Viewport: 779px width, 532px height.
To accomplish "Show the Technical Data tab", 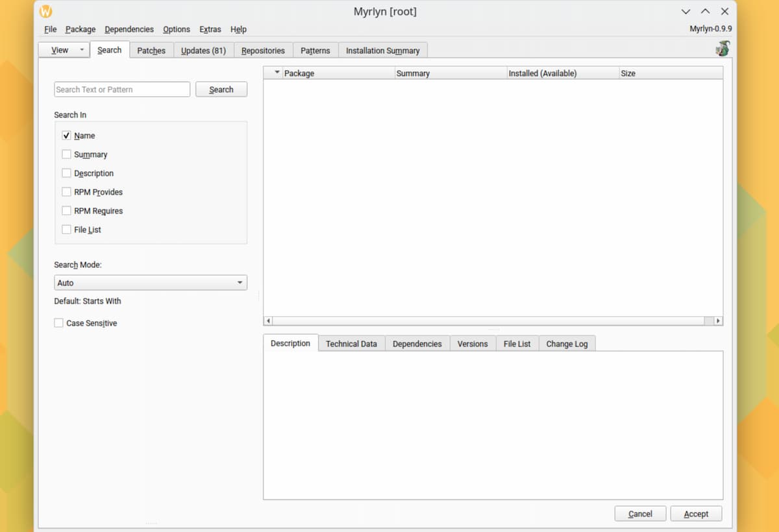I will (351, 344).
